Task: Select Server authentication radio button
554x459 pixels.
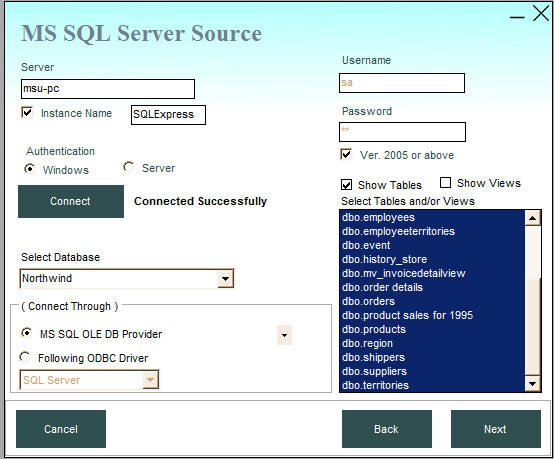Action: click(x=128, y=166)
